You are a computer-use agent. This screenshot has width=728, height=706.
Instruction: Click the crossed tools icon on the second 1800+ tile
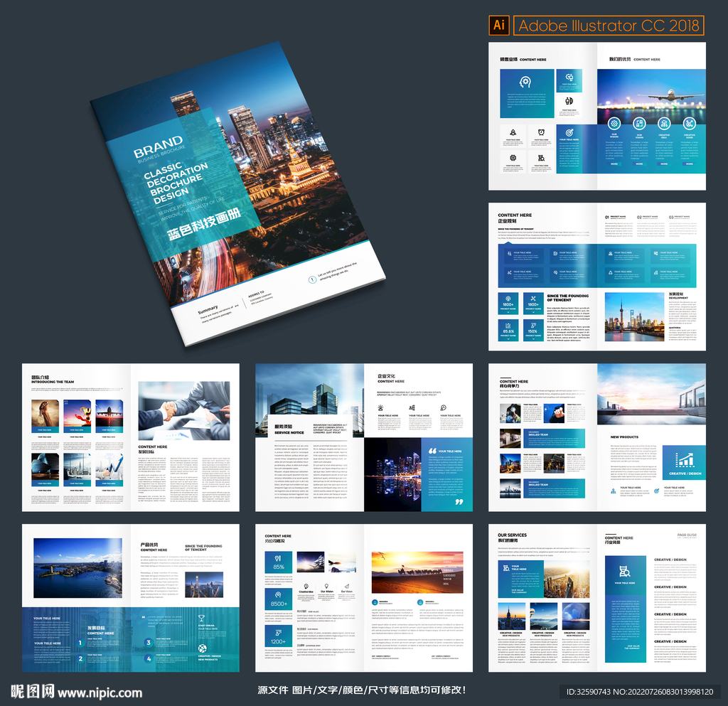533,299
